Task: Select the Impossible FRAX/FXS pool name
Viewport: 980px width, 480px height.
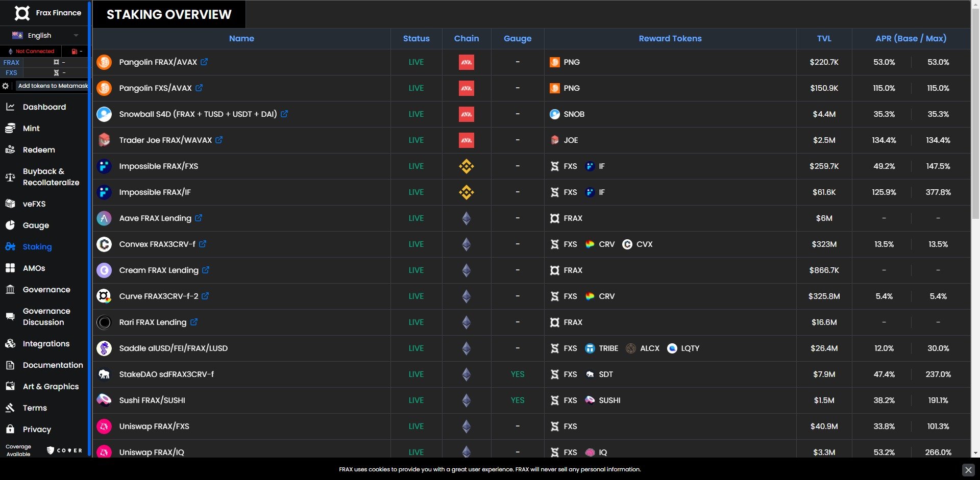Action: (159, 166)
